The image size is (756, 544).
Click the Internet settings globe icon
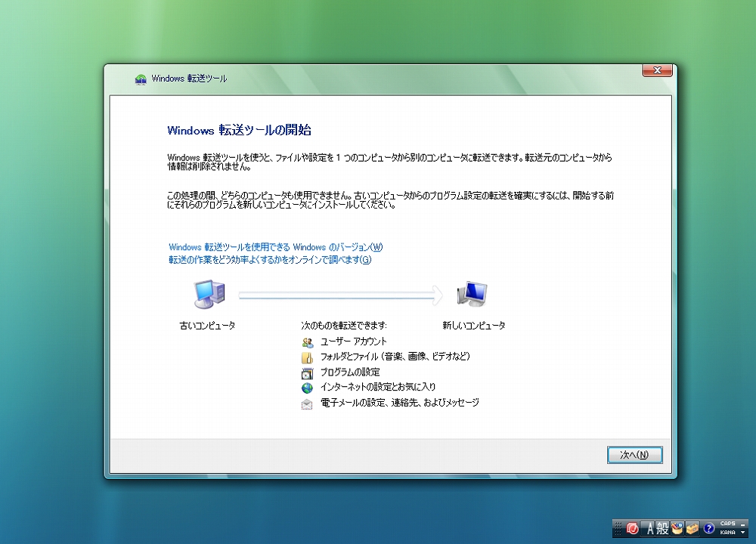click(x=307, y=388)
